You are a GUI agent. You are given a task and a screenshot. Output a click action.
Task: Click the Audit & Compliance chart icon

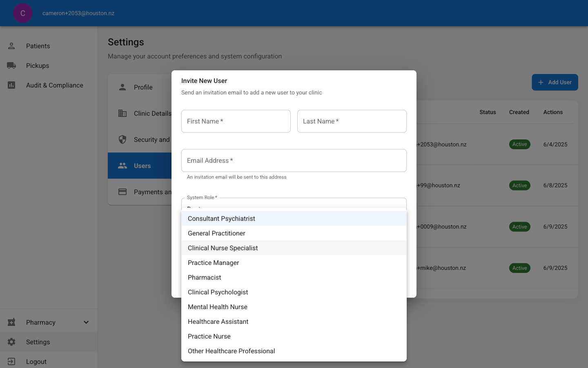pyautogui.click(x=11, y=85)
